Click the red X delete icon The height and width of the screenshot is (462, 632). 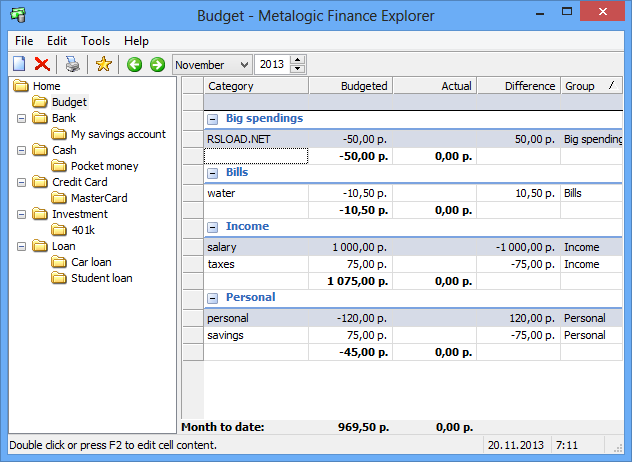pyautogui.click(x=42, y=64)
